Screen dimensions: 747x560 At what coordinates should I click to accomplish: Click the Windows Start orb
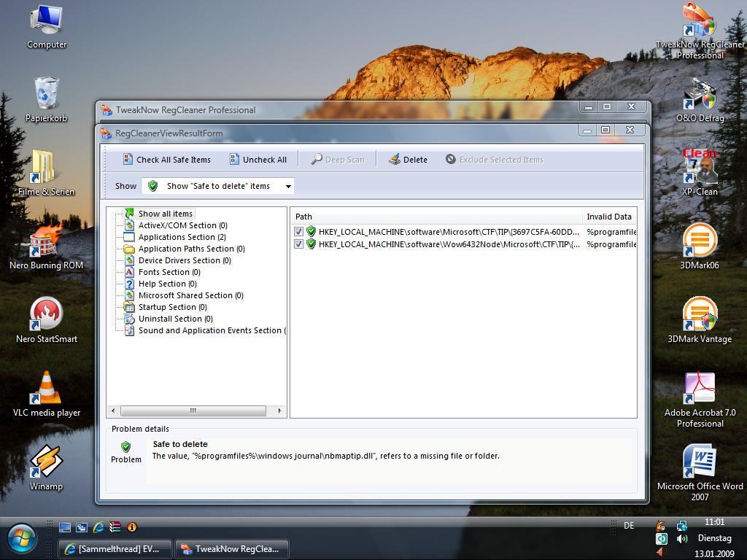[x=21, y=538]
